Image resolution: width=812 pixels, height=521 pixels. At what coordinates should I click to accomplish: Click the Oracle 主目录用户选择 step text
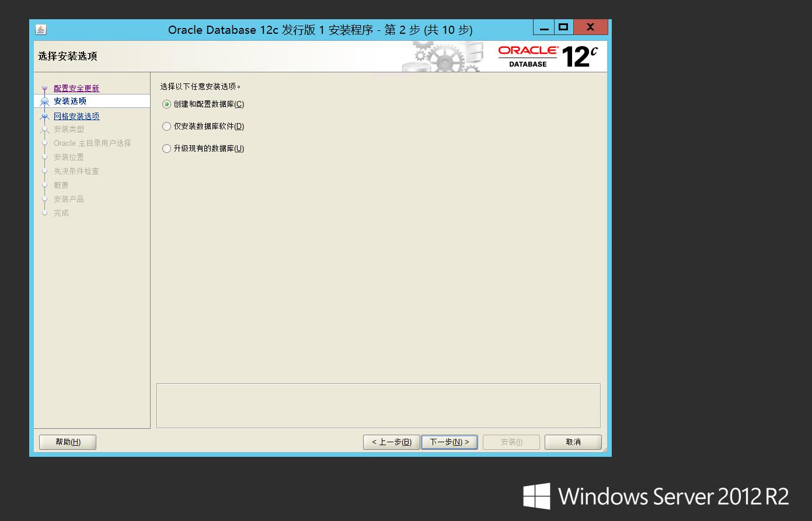[x=92, y=143]
